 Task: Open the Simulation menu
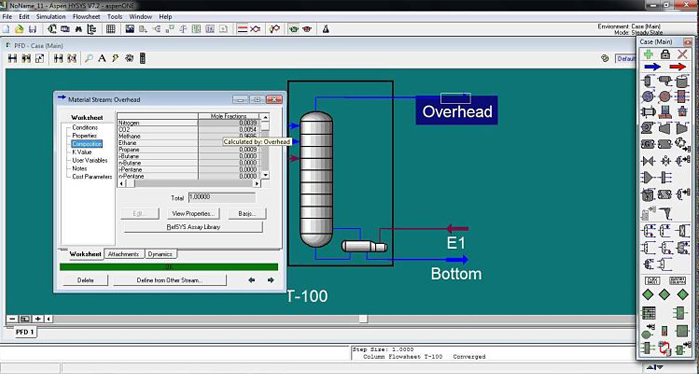[x=51, y=17]
